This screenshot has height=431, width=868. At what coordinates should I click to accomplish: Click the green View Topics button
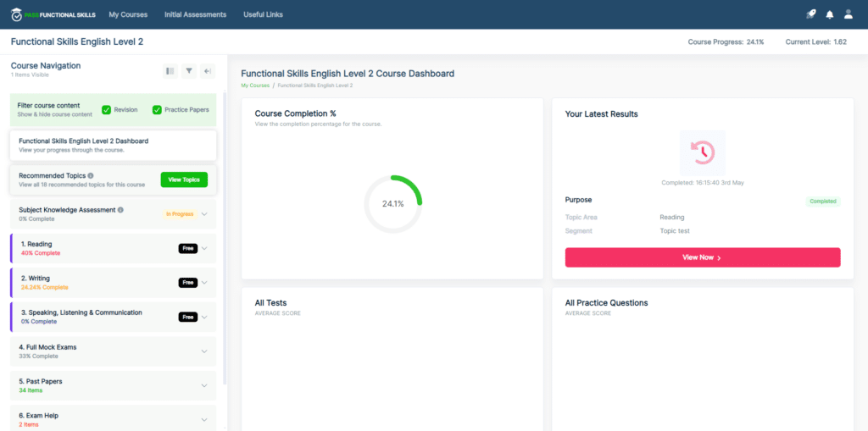[184, 180]
